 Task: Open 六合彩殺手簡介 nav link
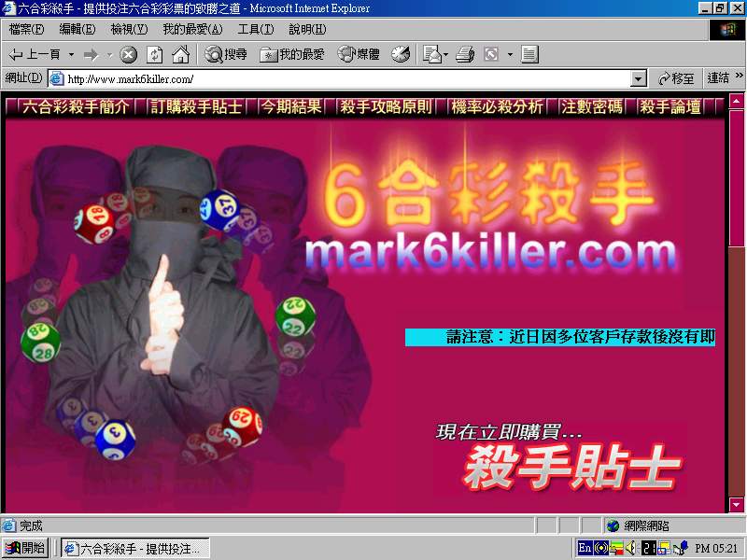coord(76,106)
